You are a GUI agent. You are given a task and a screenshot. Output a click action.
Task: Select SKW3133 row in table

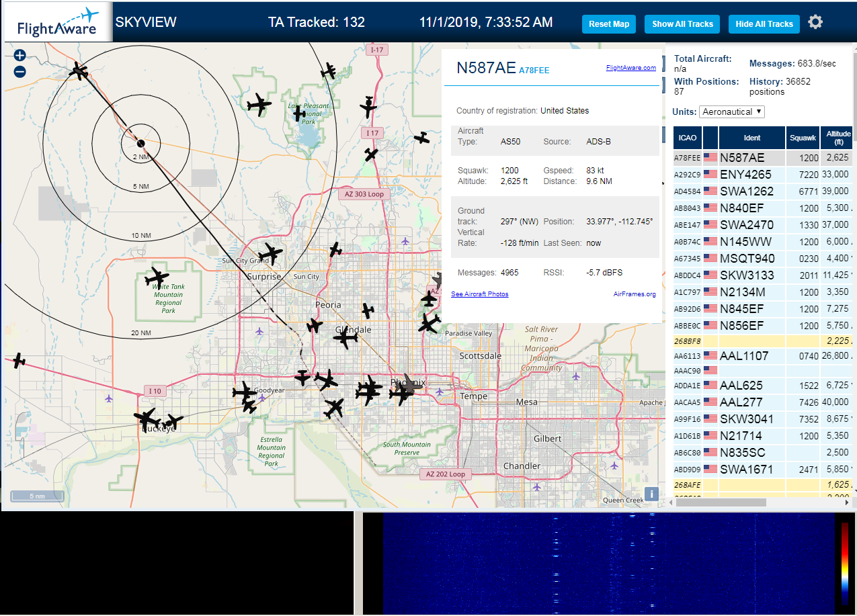tap(763, 275)
